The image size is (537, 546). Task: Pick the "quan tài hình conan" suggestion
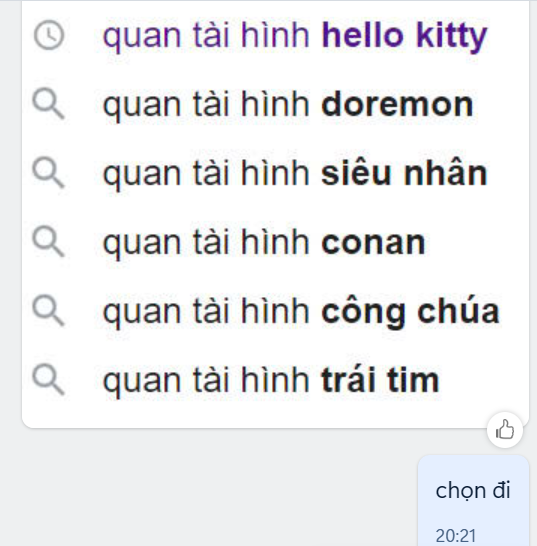[275, 242]
